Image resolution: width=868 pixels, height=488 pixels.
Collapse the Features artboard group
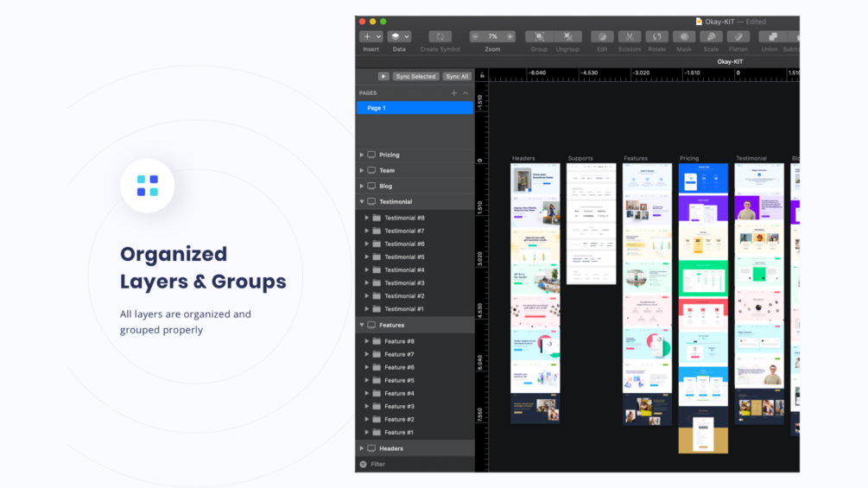click(362, 326)
